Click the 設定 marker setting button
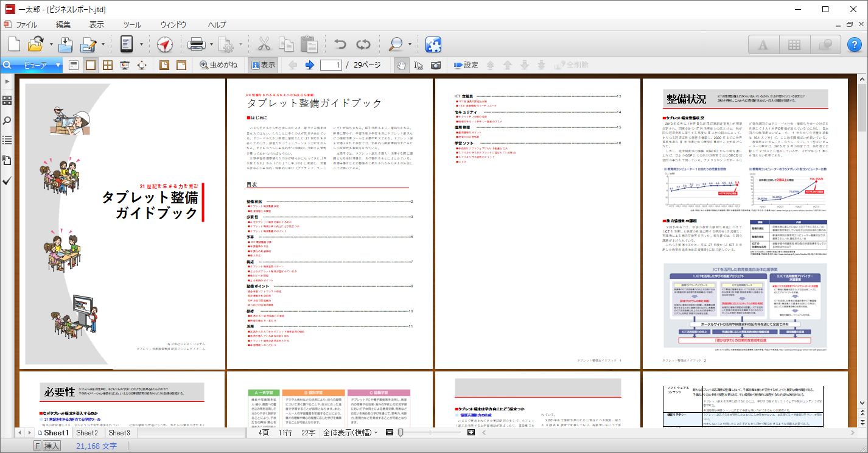The height and width of the screenshot is (453, 868). tap(466, 65)
